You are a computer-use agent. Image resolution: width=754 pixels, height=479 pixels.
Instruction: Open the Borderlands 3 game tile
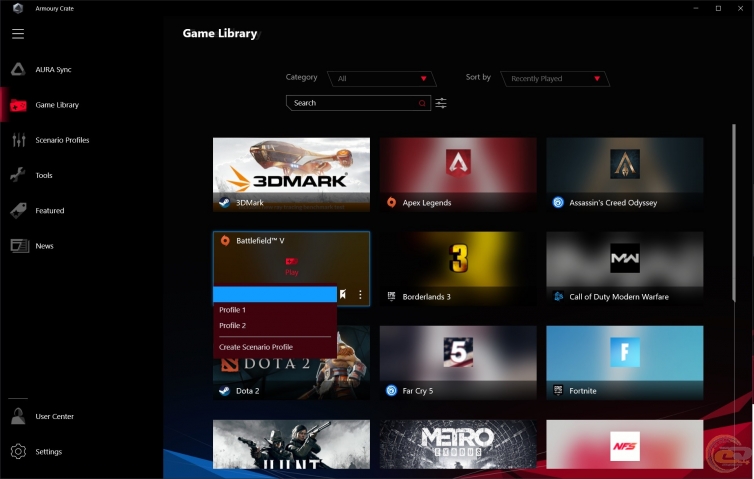(458, 268)
